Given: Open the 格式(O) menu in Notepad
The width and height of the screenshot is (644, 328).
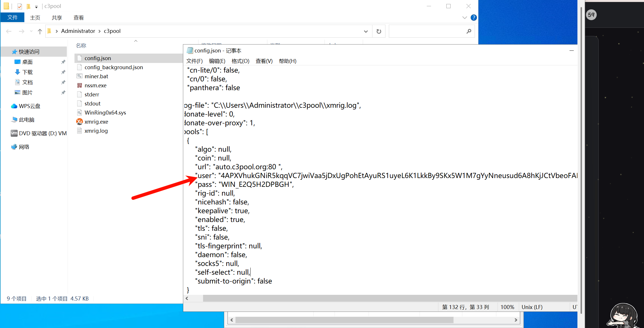Looking at the screenshot, I should pos(240,61).
